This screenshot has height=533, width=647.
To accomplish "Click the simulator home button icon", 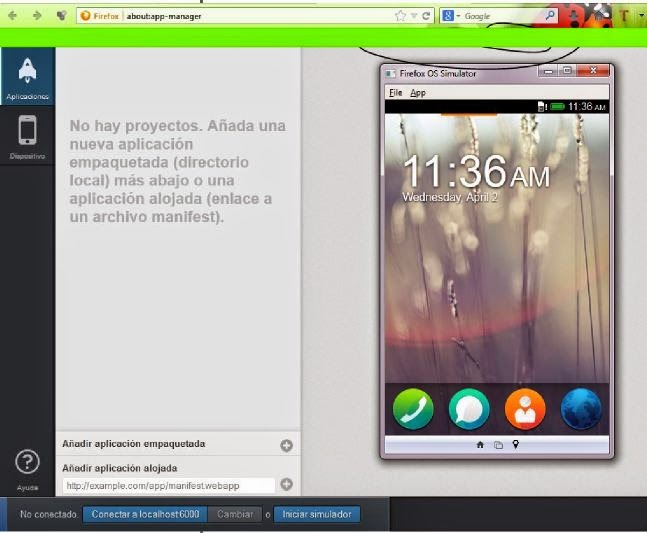I will [480, 445].
